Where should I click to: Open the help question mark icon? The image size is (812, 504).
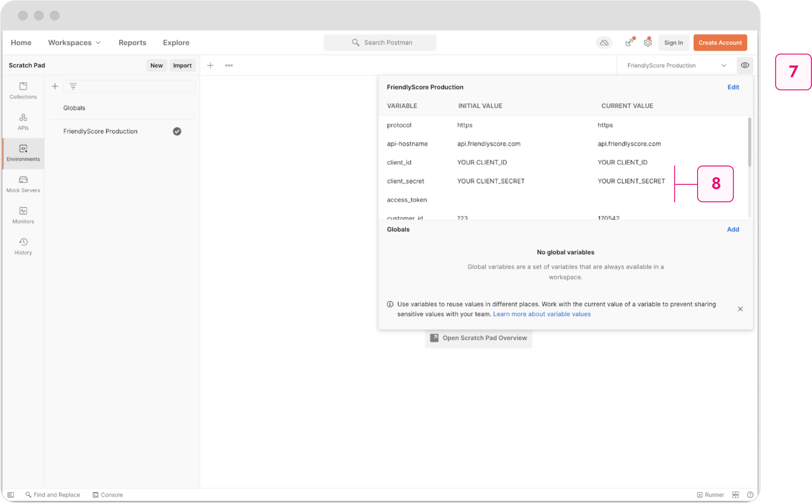tap(750, 495)
